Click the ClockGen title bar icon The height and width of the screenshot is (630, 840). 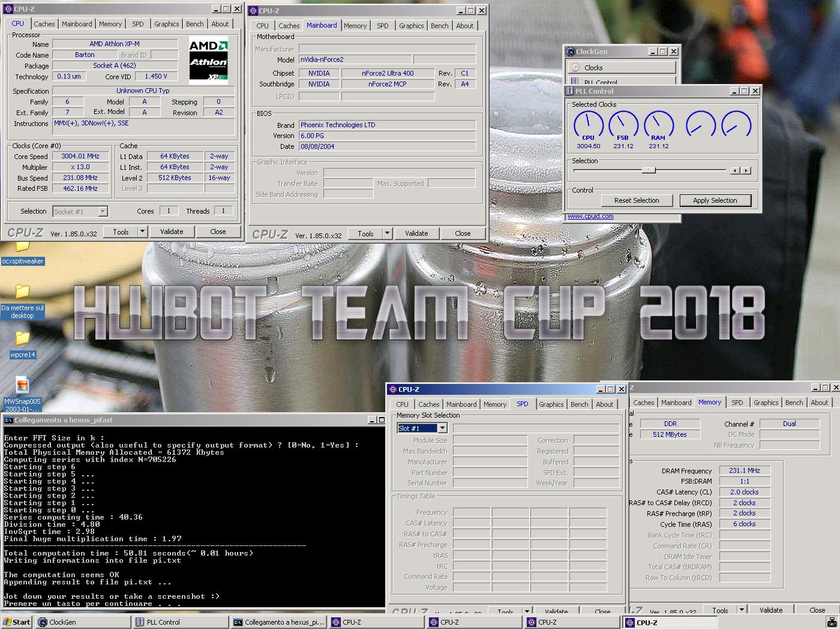coord(571,52)
